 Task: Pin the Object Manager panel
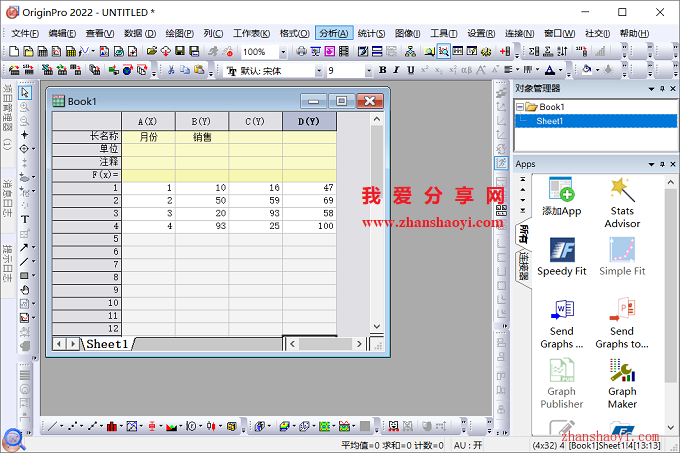click(x=662, y=88)
